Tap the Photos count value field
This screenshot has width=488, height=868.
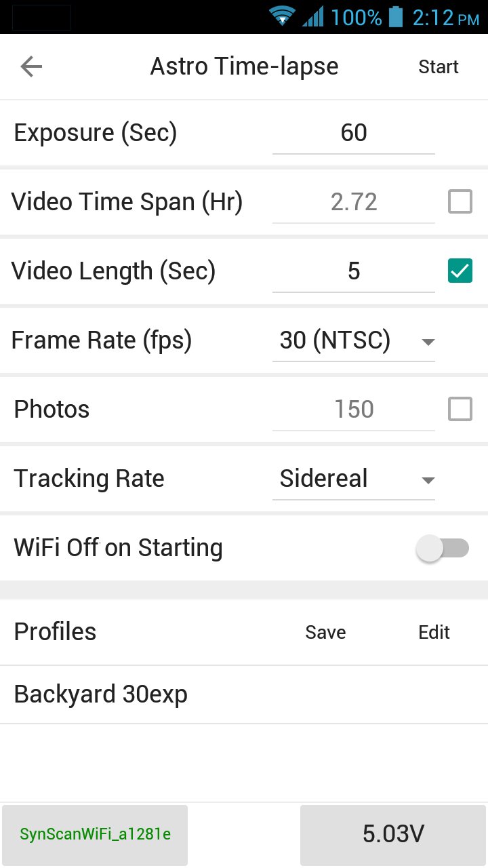click(x=353, y=410)
